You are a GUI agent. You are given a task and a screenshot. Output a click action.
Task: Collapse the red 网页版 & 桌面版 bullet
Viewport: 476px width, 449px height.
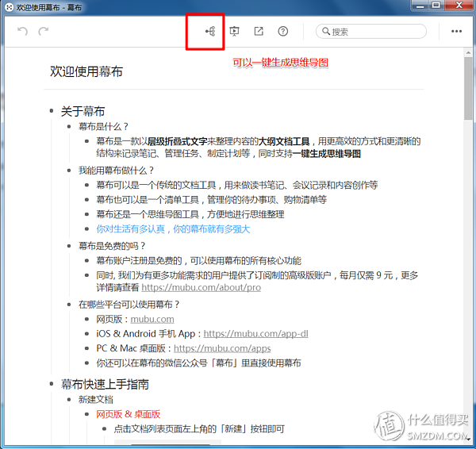tap(86, 414)
